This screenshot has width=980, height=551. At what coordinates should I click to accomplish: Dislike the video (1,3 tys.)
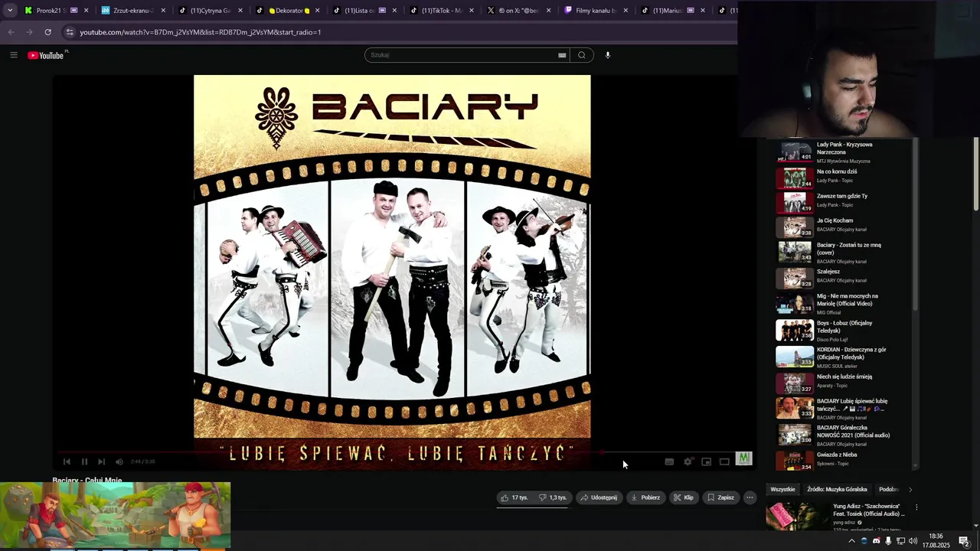click(553, 497)
